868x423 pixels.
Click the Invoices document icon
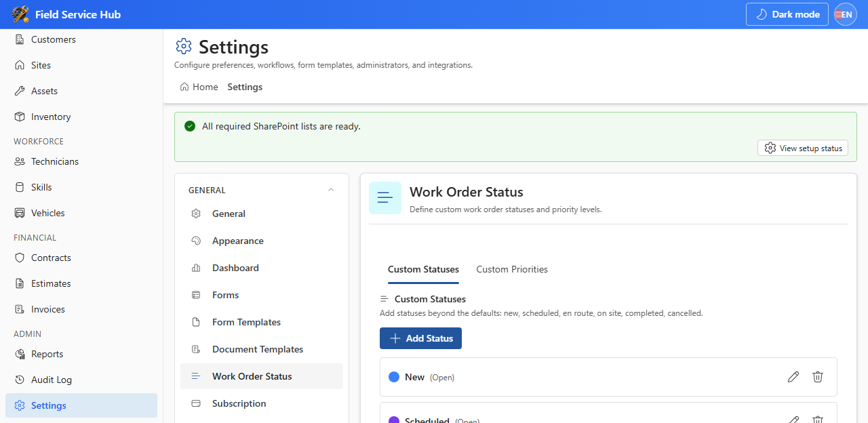20,309
